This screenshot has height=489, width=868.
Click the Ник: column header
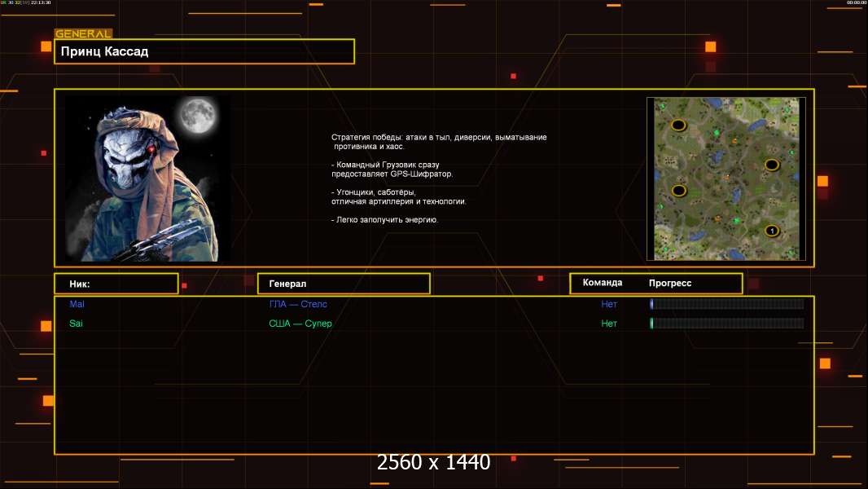click(116, 284)
